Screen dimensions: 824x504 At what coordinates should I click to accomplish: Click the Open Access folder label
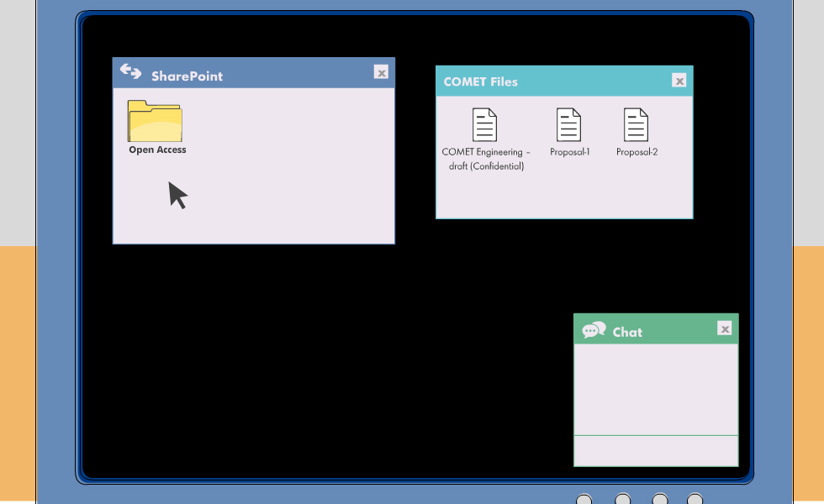point(157,150)
